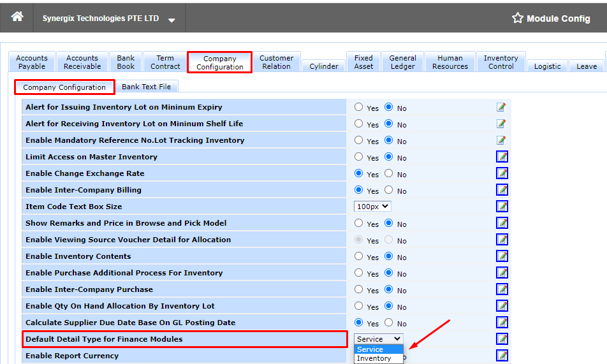This screenshot has width=607, height=364.
Task: Click the Item Code Text Box Size label
Action: click(73, 207)
